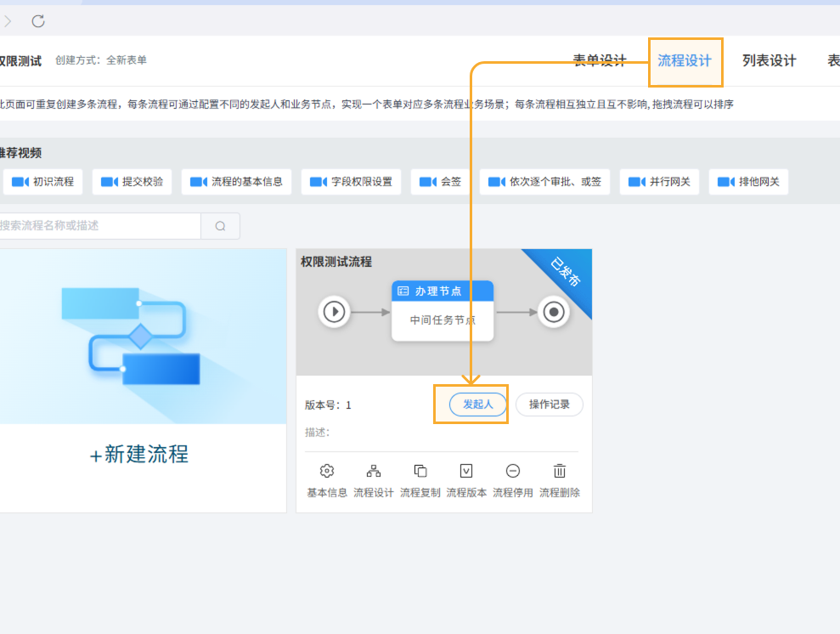
Task: Click the 推荐视频 heading
Action: (20, 153)
